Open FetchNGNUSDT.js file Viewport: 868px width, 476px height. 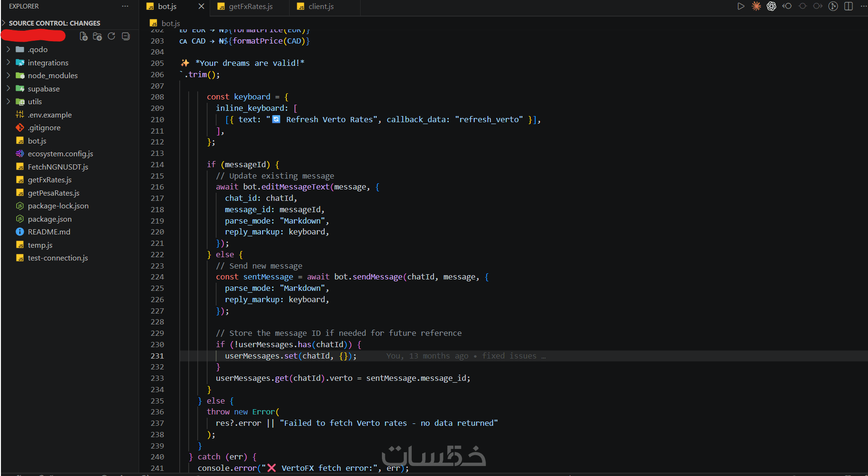pos(58,167)
